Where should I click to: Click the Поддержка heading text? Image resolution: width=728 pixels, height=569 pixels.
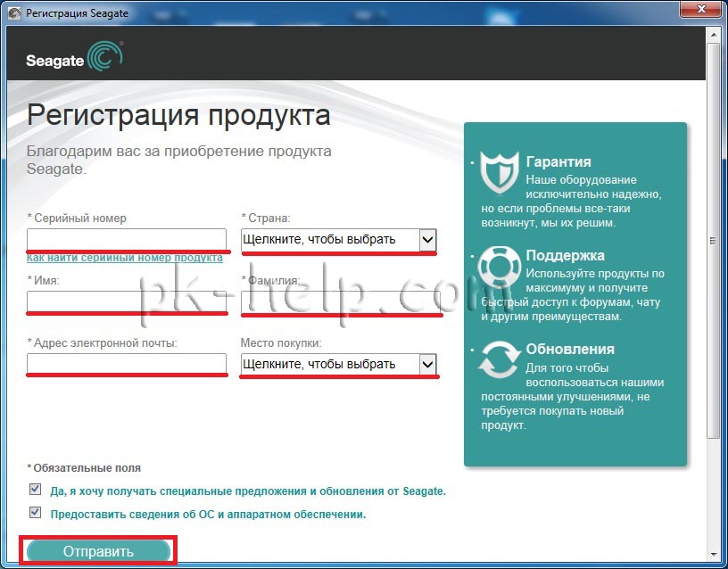(x=565, y=256)
